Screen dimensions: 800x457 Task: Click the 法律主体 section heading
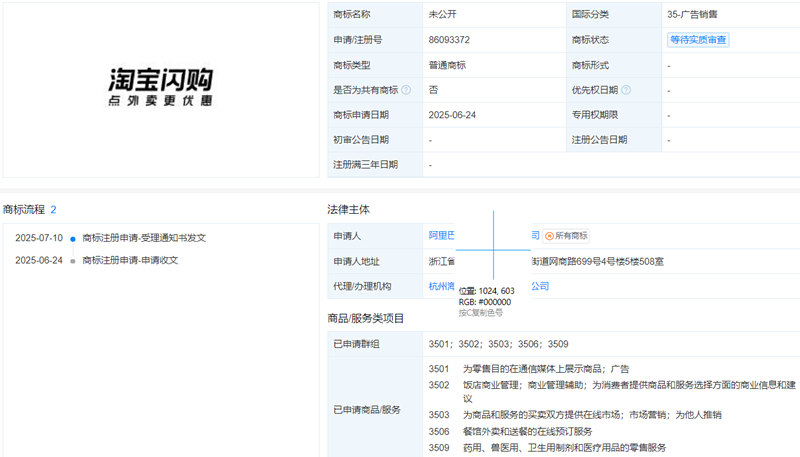coord(348,210)
